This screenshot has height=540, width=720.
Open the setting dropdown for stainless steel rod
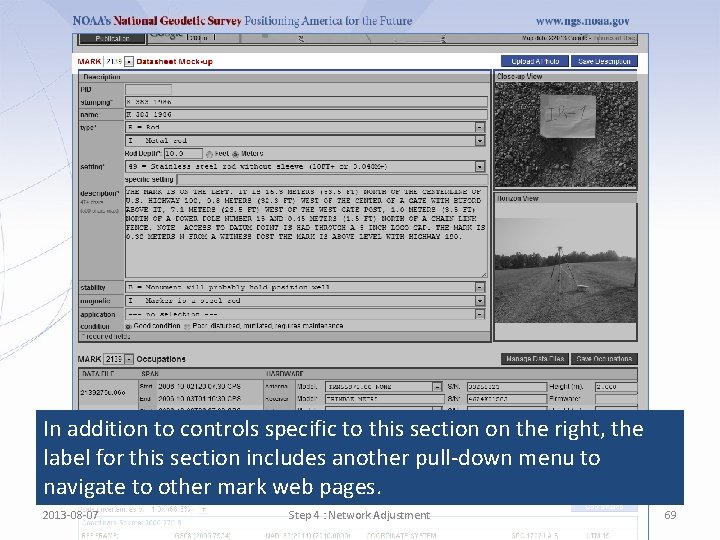[x=305, y=166]
